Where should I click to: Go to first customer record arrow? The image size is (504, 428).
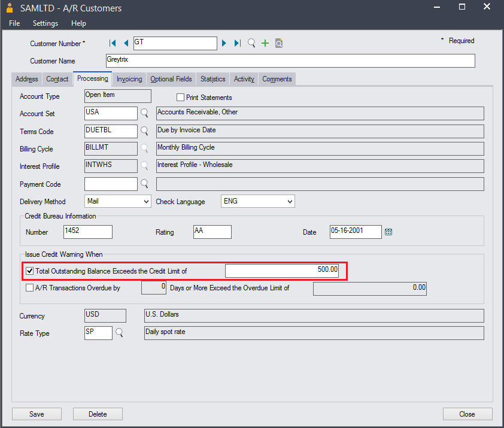[x=113, y=43]
